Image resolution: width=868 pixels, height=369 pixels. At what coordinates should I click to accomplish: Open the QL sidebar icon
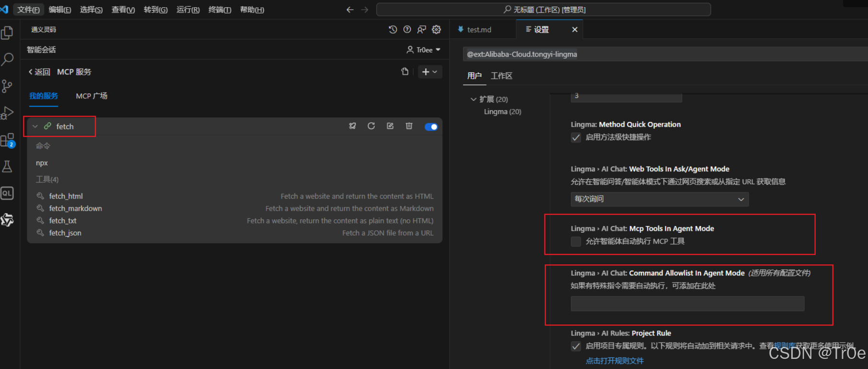pyautogui.click(x=7, y=193)
